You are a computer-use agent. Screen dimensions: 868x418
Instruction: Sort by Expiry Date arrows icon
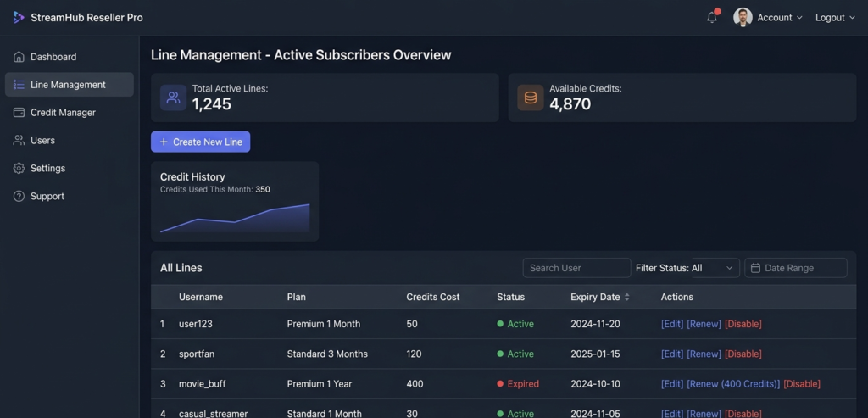point(626,298)
